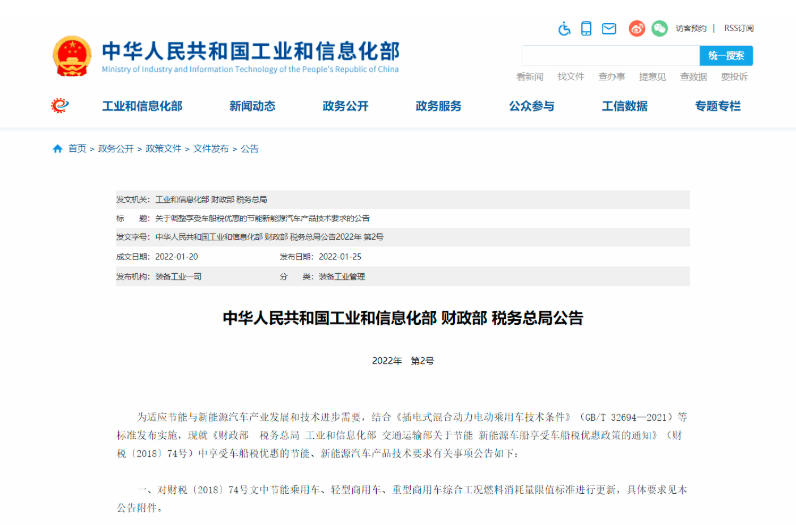The width and height of the screenshot is (796, 525).
Task: Open the 工信数据 menu
Action: pos(625,106)
